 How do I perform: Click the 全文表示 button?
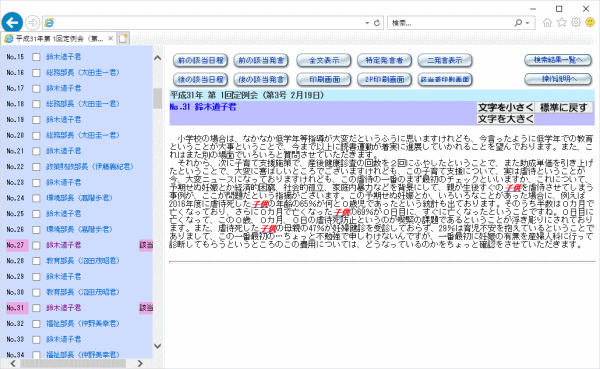tap(324, 60)
